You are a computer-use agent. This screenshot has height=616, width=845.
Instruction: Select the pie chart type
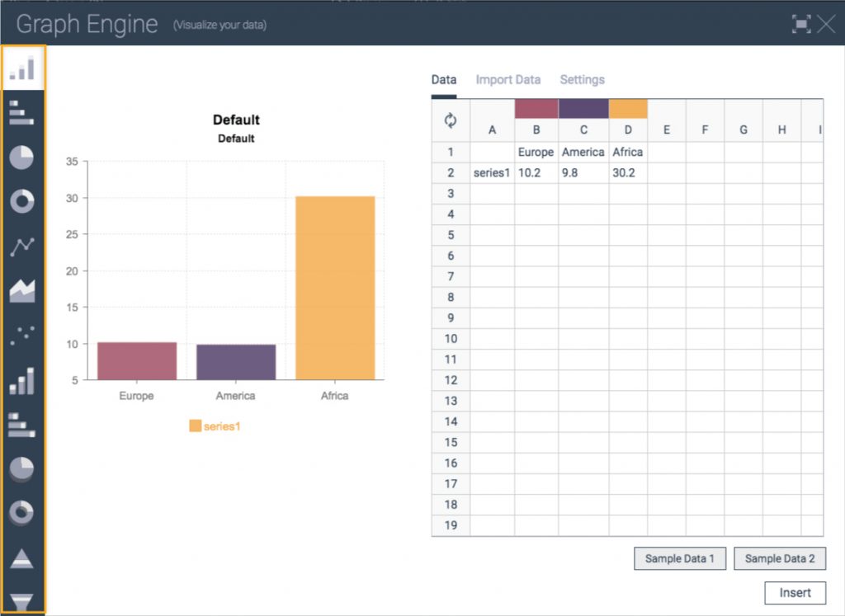[22, 158]
